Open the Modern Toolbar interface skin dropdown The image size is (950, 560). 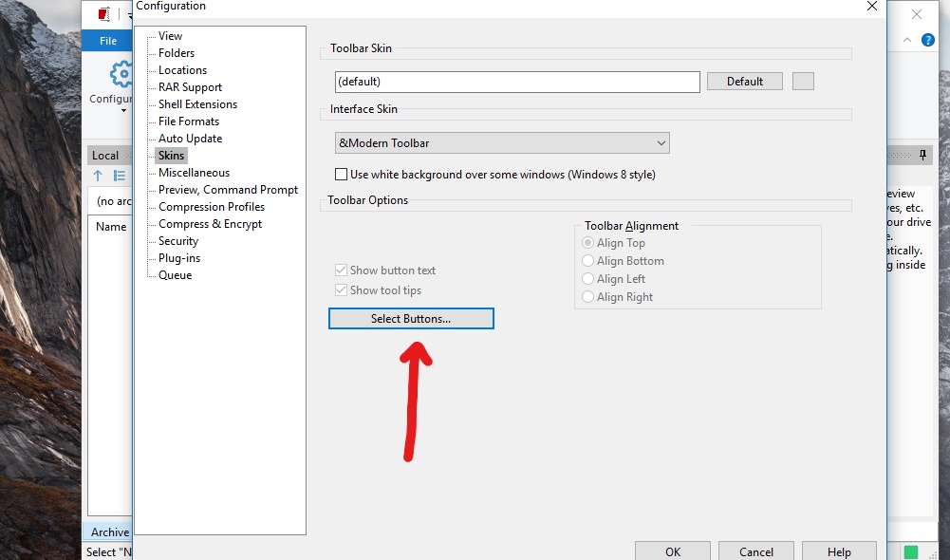point(502,143)
